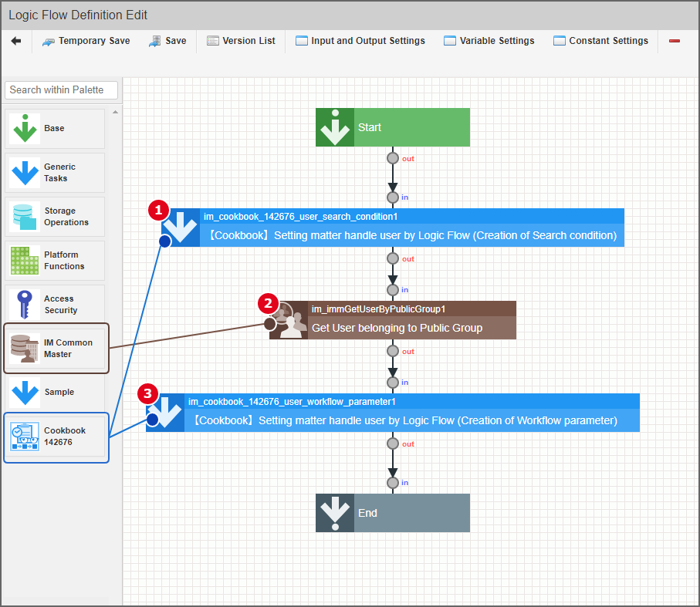Viewport: 700px width, 607px height.
Task: Open the Base palette category
Action: tap(55, 128)
